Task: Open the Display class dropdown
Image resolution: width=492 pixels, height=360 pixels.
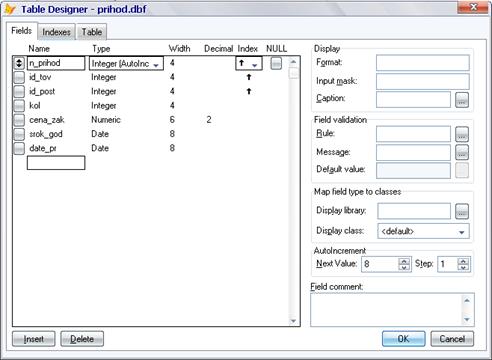Action: 461,231
